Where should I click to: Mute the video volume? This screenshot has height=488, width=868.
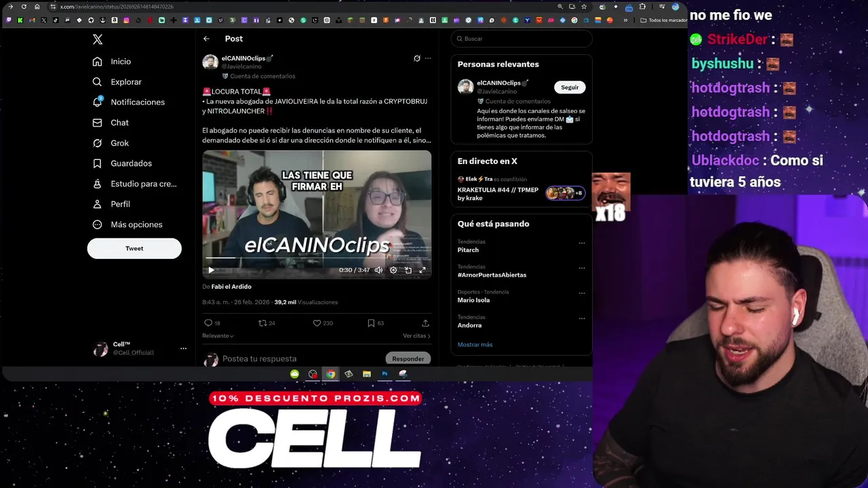click(378, 270)
